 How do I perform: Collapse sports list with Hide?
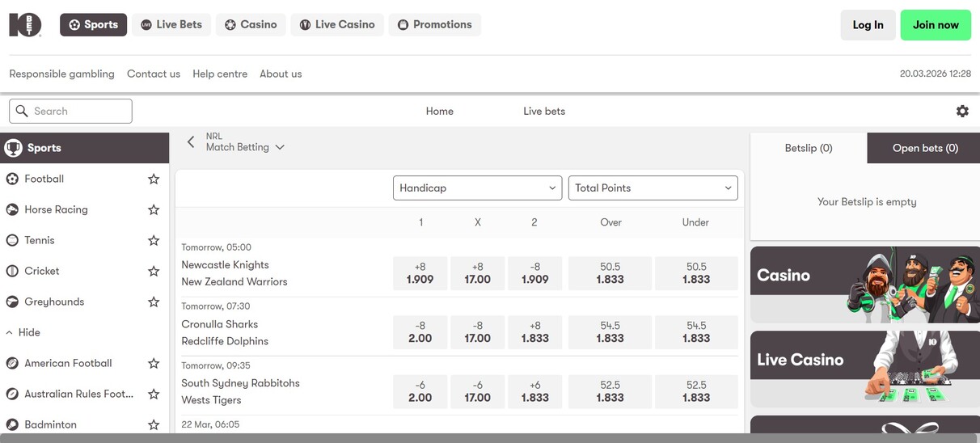tap(23, 332)
